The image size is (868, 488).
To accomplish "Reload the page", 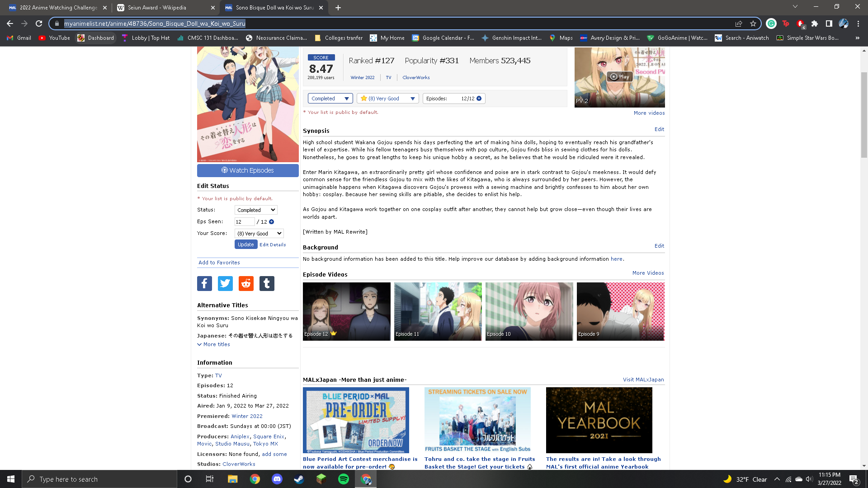I will coord(39,23).
